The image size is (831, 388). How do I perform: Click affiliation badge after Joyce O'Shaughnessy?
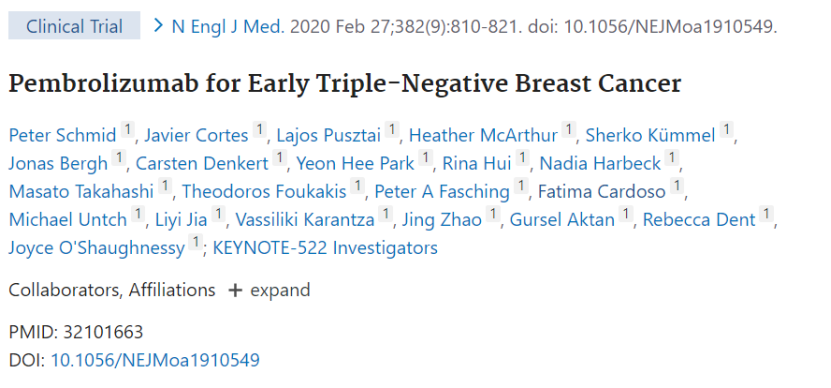pyautogui.click(x=196, y=242)
